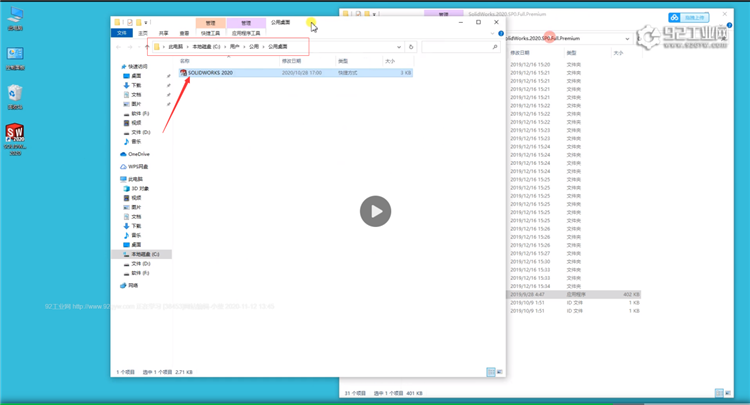Click the Properties quick toolbar icon
The image size is (750, 405).
click(x=130, y=22)
